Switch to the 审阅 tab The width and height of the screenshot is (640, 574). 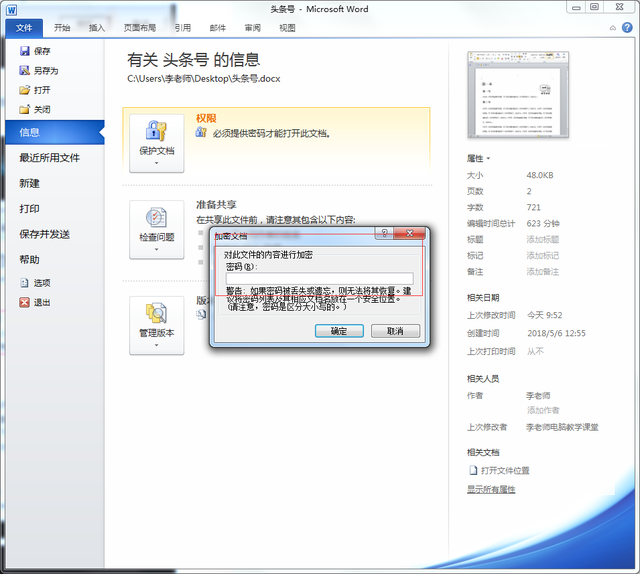click(x=253, y=28)
